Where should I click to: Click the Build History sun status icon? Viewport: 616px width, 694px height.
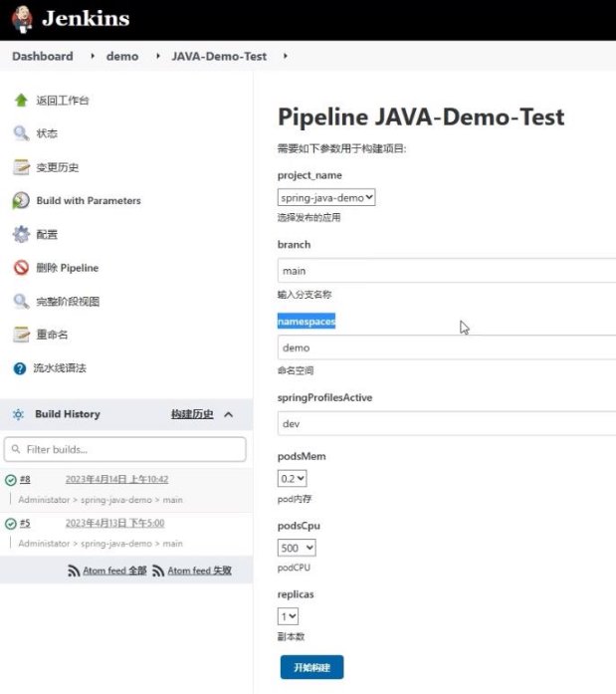tap(18, 414)
